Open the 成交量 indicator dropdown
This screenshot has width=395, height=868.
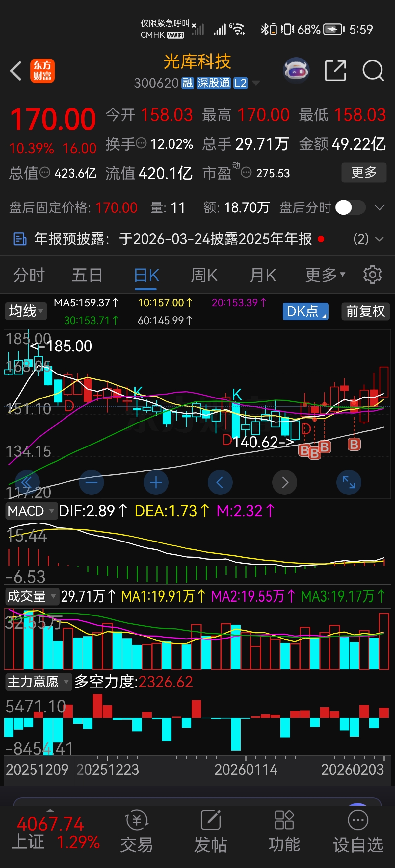(32, 596)
